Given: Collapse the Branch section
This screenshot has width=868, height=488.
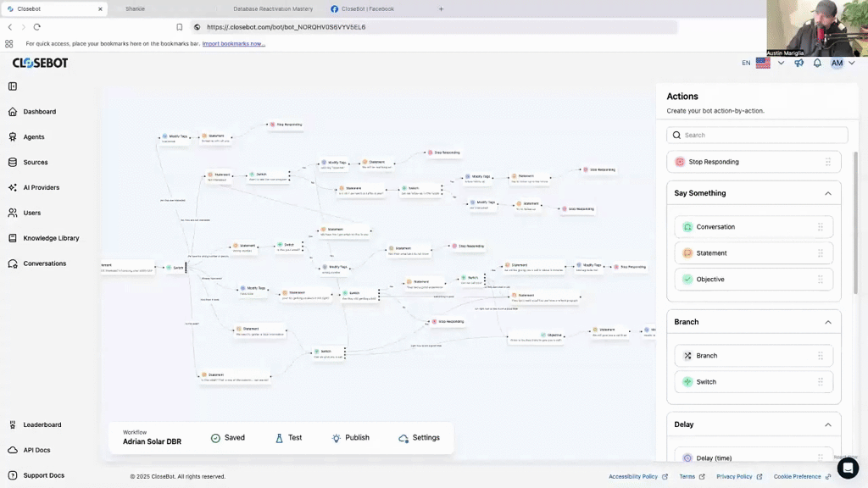Looking at the screenshot, I should point(827,322).
